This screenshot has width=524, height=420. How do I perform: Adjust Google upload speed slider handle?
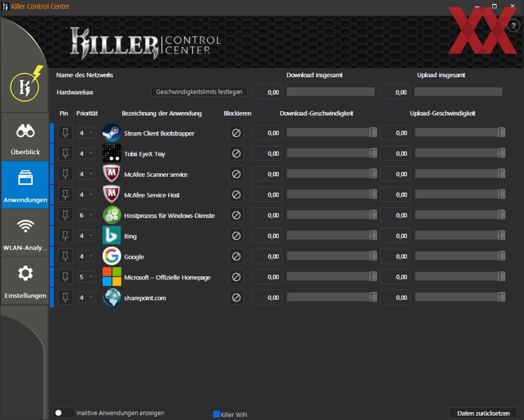(x=501, y=256)
